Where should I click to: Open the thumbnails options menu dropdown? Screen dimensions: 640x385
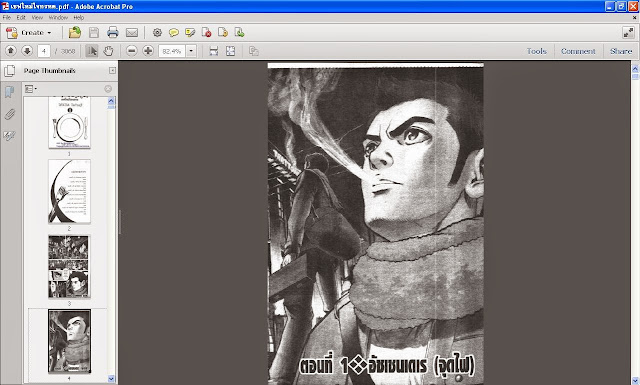tap(31, 89)
